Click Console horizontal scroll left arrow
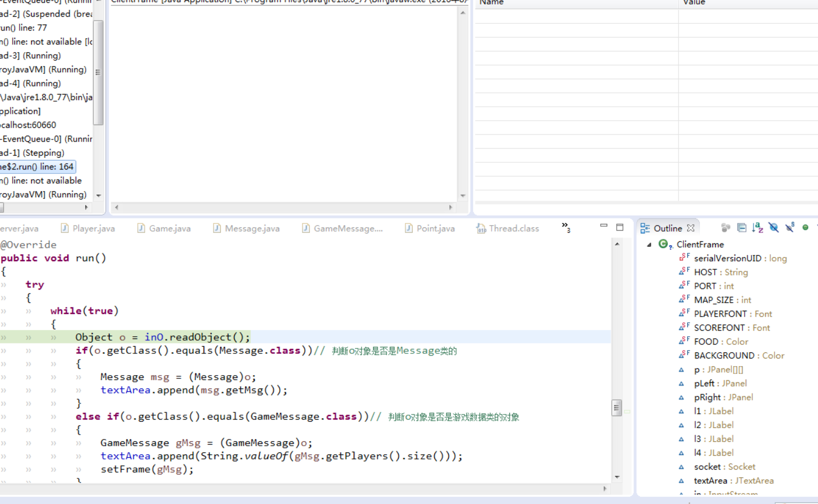Image resolution: width=818 pixels, height=504 pixels. click(116, 207)
